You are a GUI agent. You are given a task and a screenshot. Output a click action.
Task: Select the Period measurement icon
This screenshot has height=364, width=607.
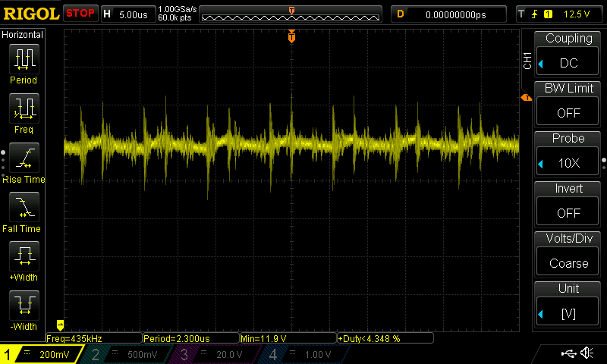[23, 60]
